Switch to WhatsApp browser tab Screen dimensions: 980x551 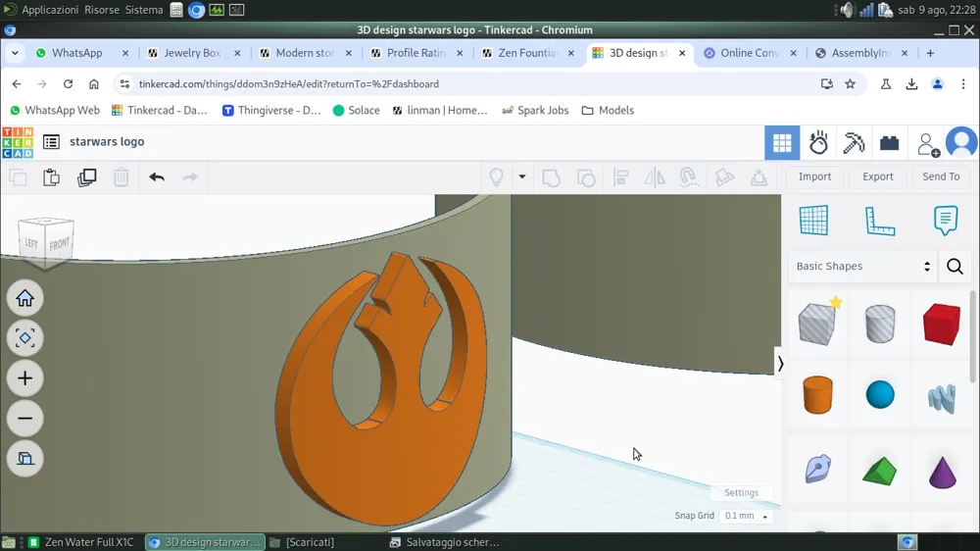[81, 53]
